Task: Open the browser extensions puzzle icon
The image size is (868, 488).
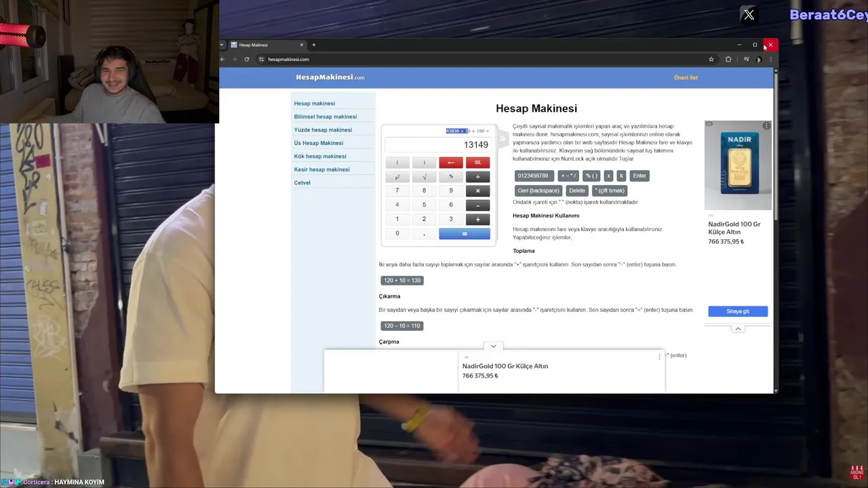Action: click(x=728, y=59)
